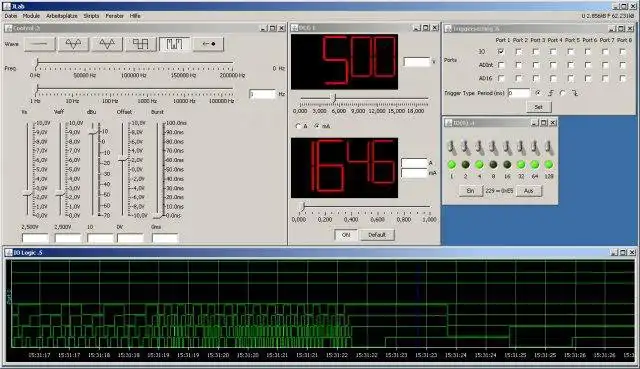640x369 pixels.
Task: Click the dark LED labeled 16
Action: pyautogui.click(x=507, y=165)
